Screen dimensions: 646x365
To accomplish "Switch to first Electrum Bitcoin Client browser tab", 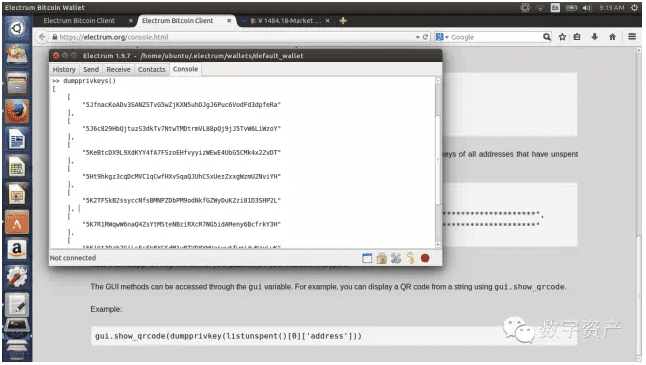I will 79,21.
